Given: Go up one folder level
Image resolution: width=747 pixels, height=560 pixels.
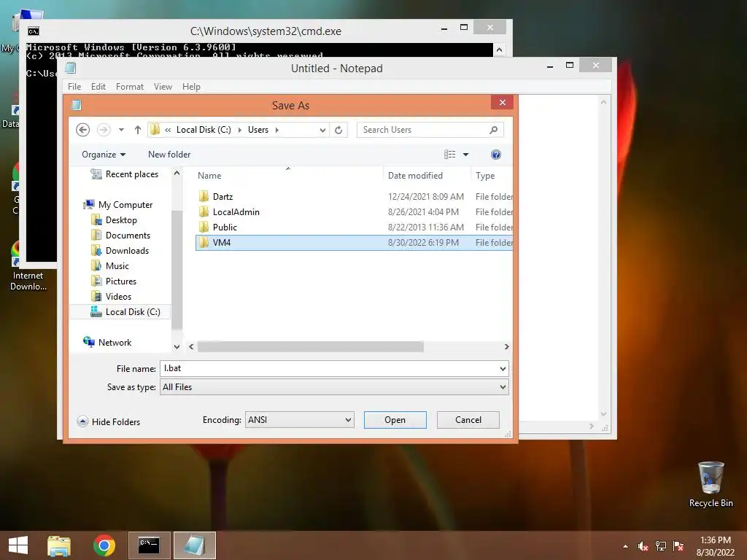Looking at the screenshot, I should 138,130.
